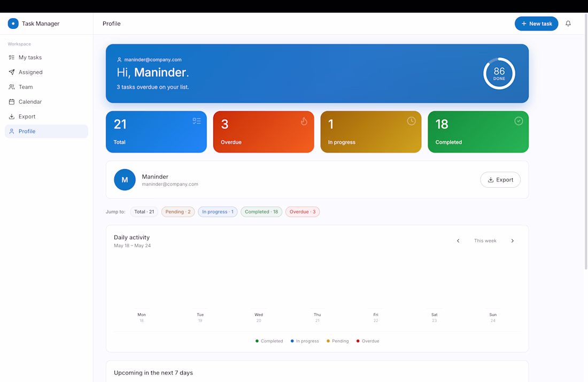Screen dimensions: 588x382
Task: Click Fri 22 on the chart axis
Action: tap(376, 317)
